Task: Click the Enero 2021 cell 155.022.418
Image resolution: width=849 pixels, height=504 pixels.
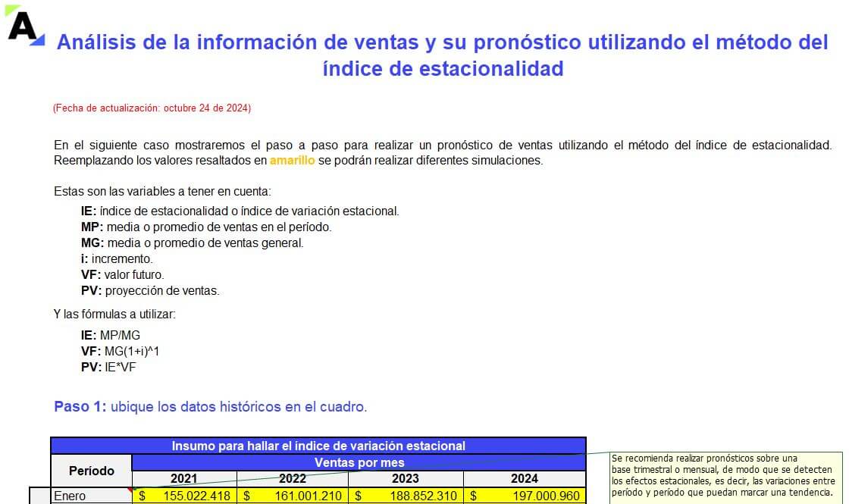Action: pos(184,496)
